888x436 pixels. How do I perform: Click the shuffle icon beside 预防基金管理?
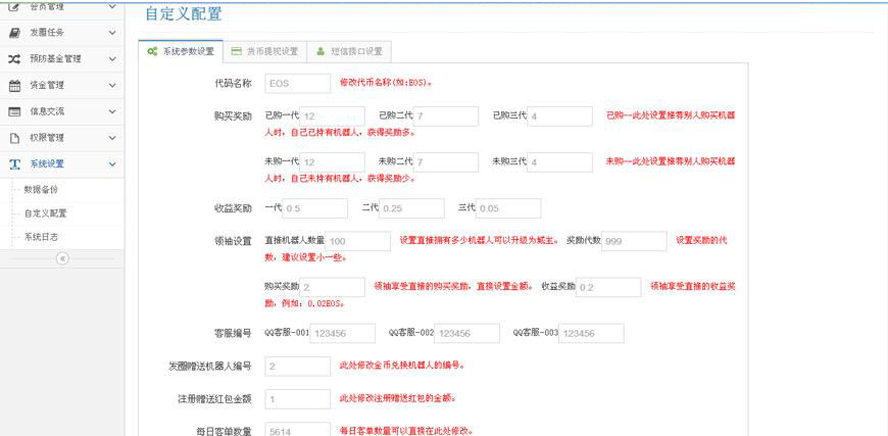15,59
